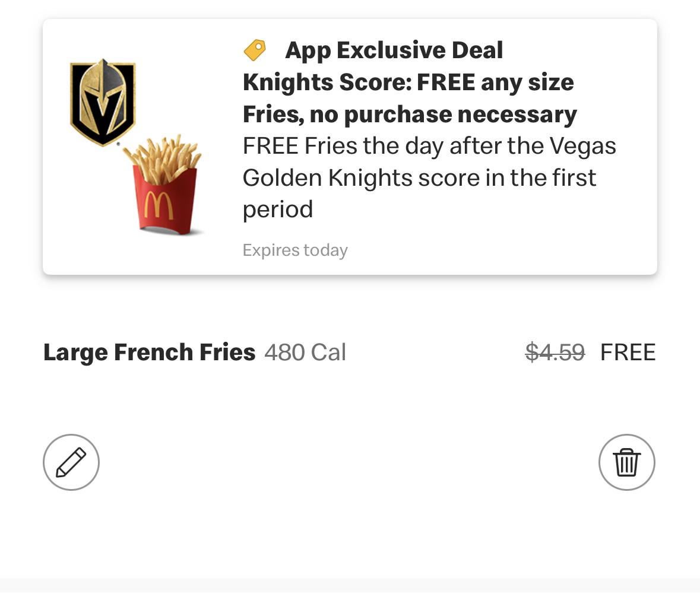The width and height of the screenshot is (700, 603).
Task: Click the 'Knights Score: FREE any size' title line
Action: (x=408, y=82)
